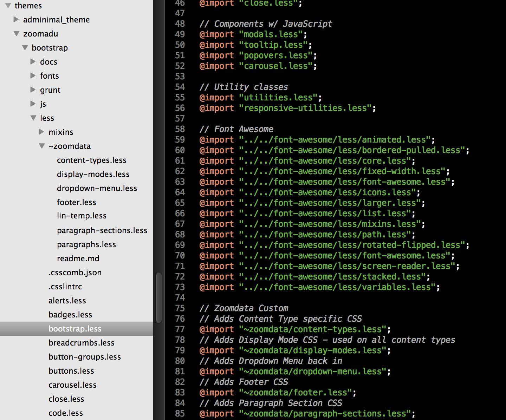The width and height of the screenshot is (506, 420).
Task: Open readme.md file
Action: [x=78, y=258]
